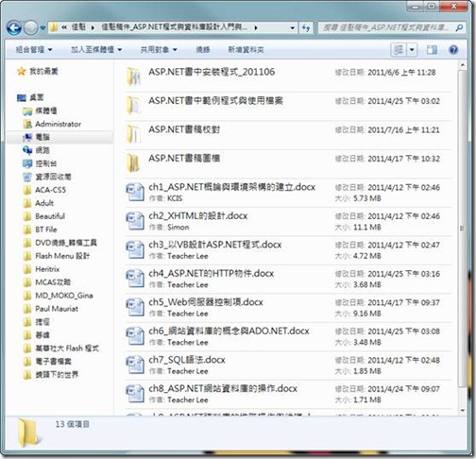Expand breadcrumb arrow after 佳彰
The image size is (476, 459).
(x=93, y=27)
